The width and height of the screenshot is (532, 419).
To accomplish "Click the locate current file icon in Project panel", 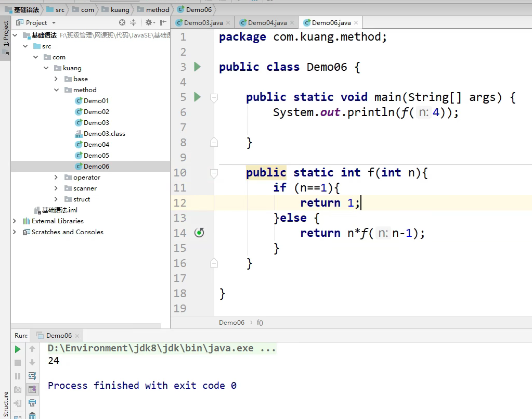I will click(x=122, y=22).
